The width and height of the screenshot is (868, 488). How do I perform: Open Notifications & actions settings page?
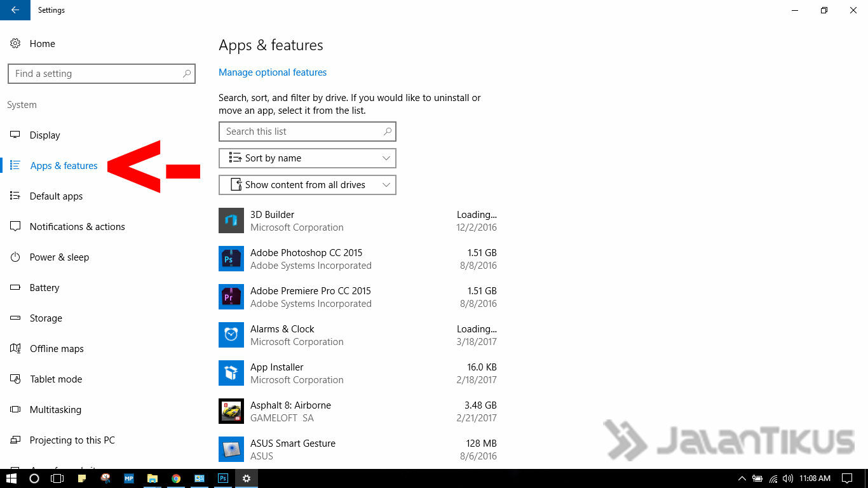tap(78, 227)
